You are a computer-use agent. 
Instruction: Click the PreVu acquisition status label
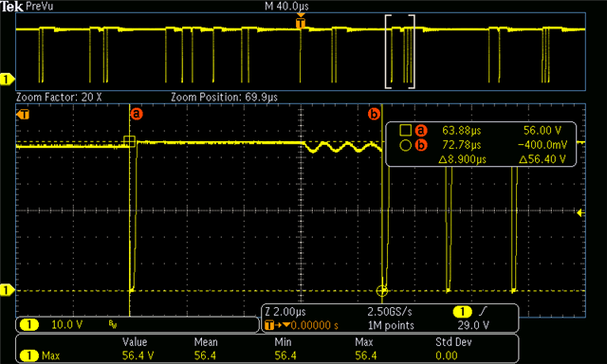39,7
